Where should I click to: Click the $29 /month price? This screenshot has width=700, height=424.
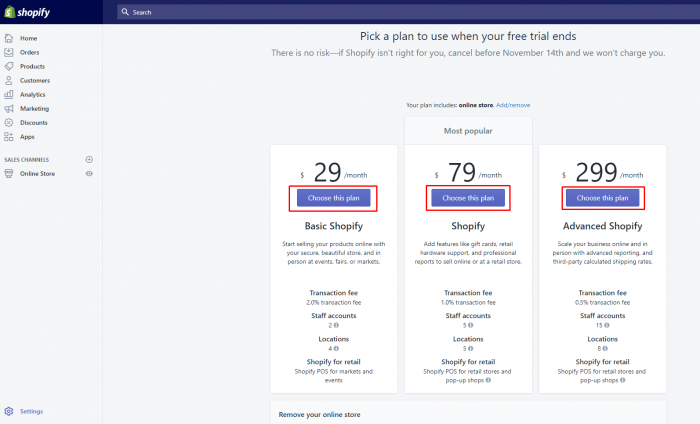[334, 172]
